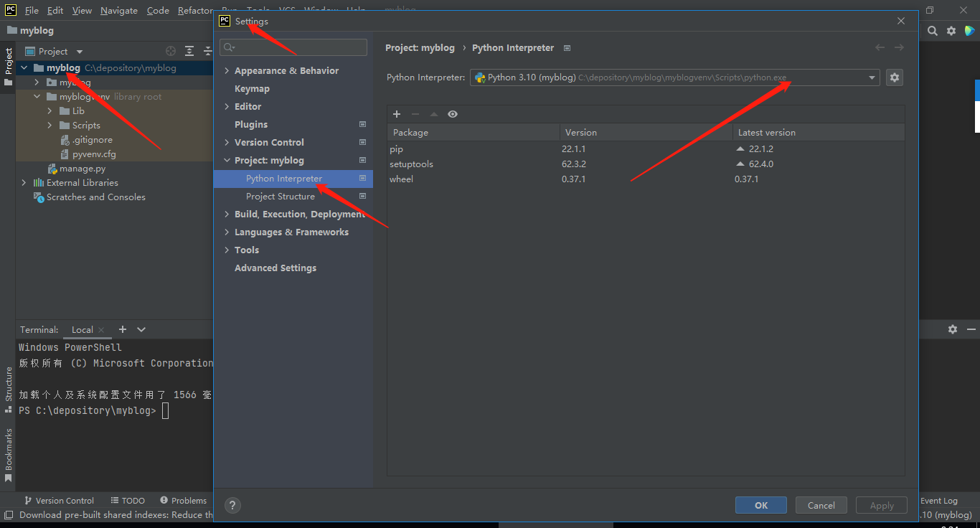This screenshot has height=528, width=980.
Task: Select Python Interpreter in settings tree
Action: click(293, 179)
